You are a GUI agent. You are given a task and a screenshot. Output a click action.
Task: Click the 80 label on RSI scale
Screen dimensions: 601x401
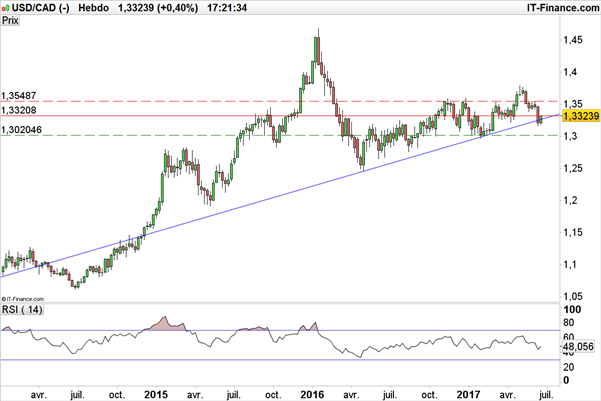coord(568,323)
